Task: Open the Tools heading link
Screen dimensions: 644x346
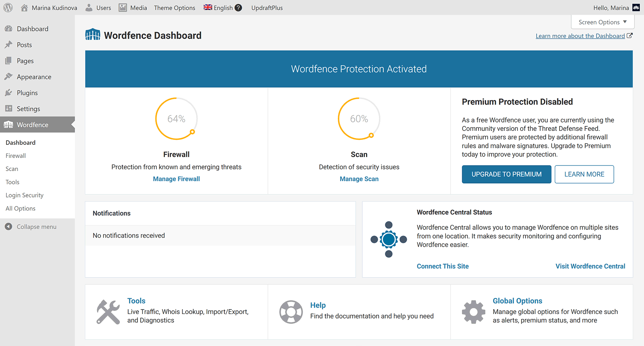Action: (136, 301)
